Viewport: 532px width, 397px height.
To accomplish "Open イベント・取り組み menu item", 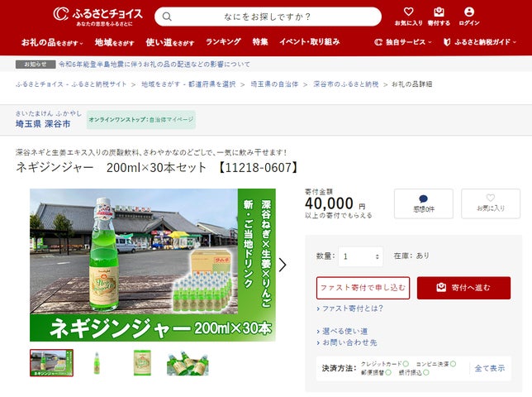I will [310, 42].
